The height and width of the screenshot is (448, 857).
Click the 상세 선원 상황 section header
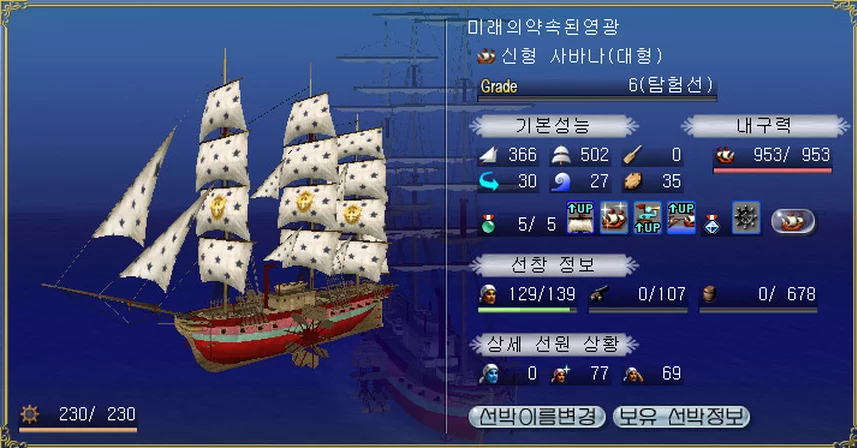click(554, 344)
